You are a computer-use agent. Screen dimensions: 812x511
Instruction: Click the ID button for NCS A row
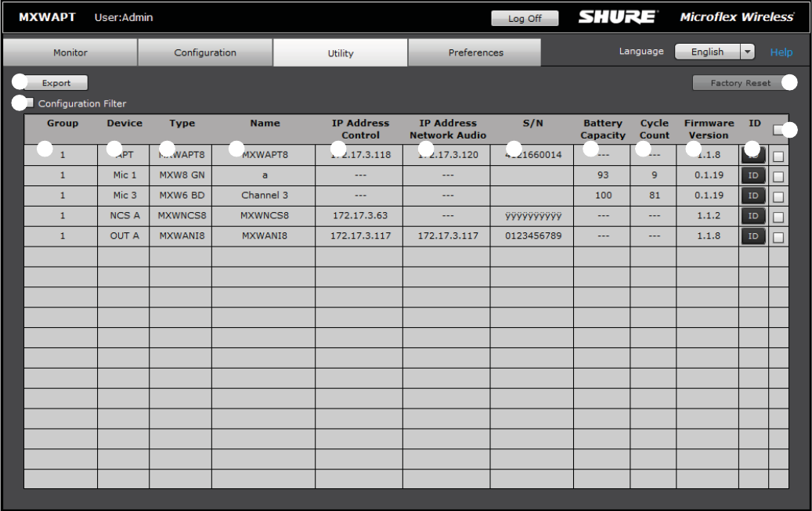point(753,216)
